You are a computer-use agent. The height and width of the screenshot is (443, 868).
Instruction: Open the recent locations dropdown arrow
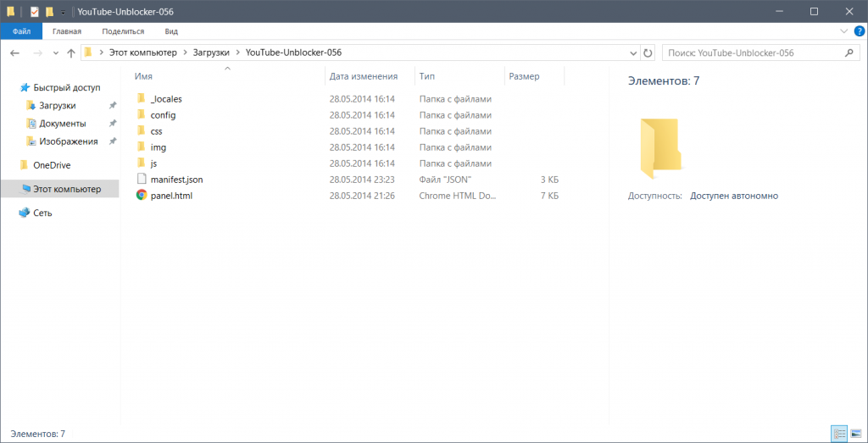[x=55, y=53]
